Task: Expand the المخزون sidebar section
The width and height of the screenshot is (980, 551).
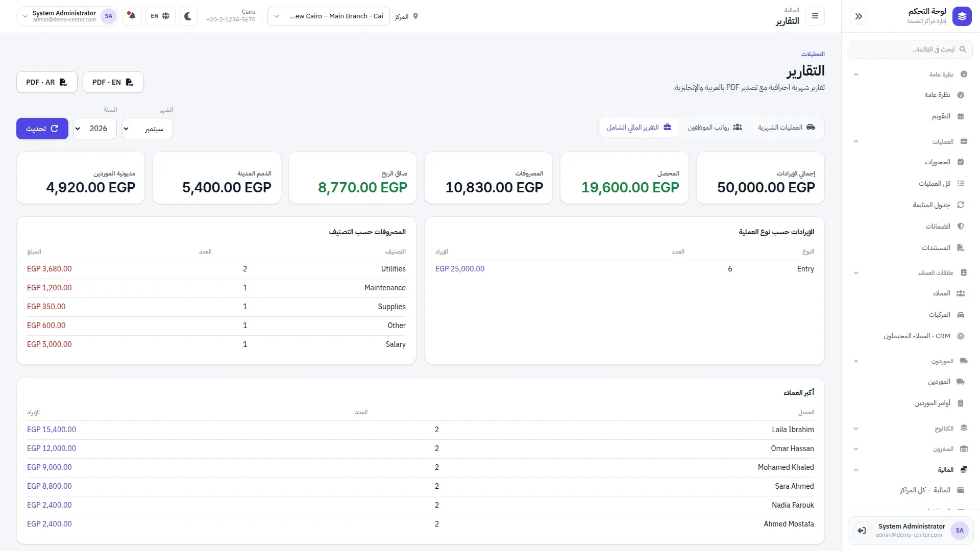Action: [856, 449]
